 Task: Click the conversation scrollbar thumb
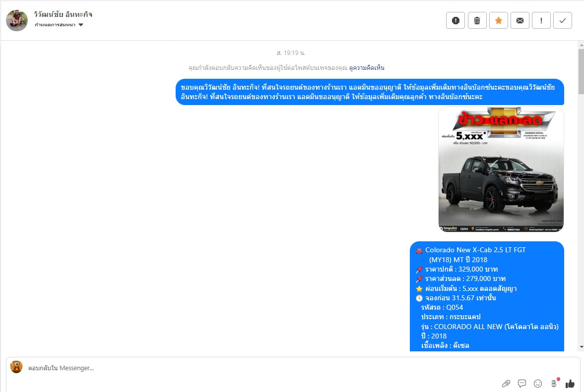[581, 71]
